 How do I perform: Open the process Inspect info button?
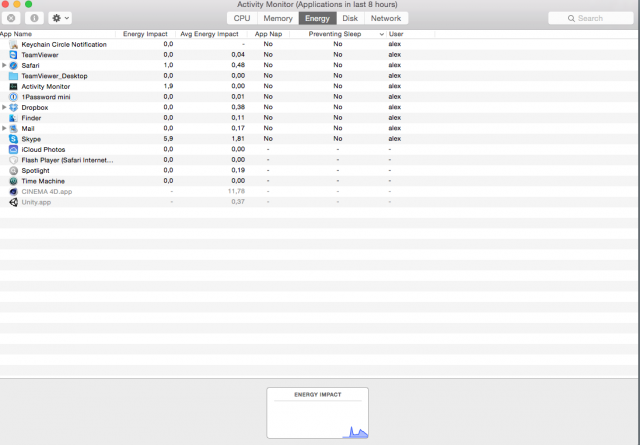click(x=34, y=18)
